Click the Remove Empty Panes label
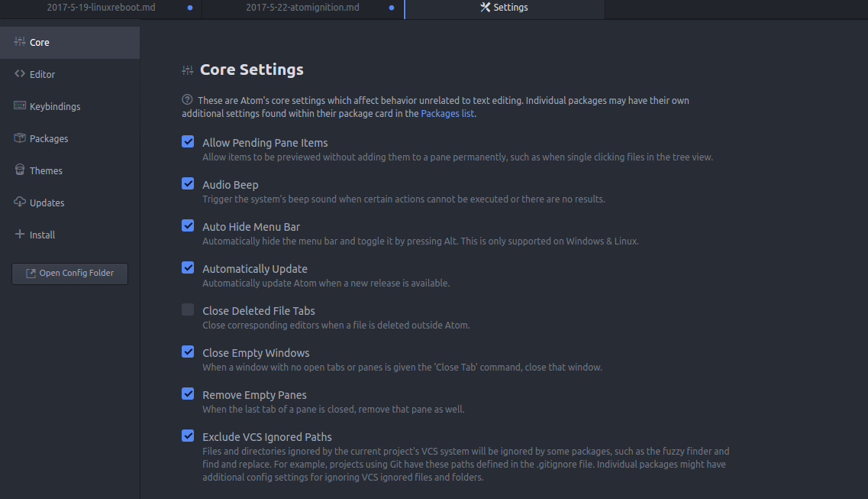868x499 pixels. (254, 395)
